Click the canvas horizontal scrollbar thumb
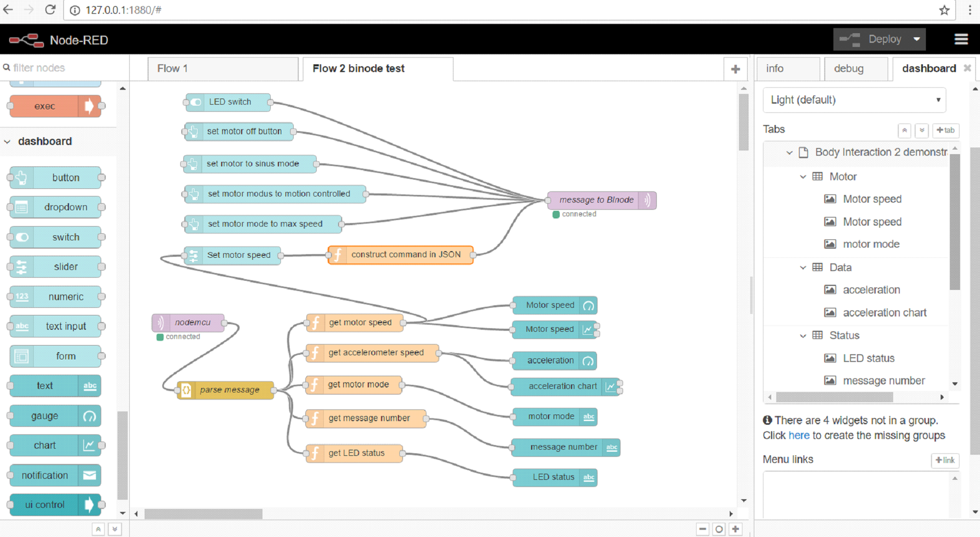Screen dimensions: 980x537 pos(203,514)
